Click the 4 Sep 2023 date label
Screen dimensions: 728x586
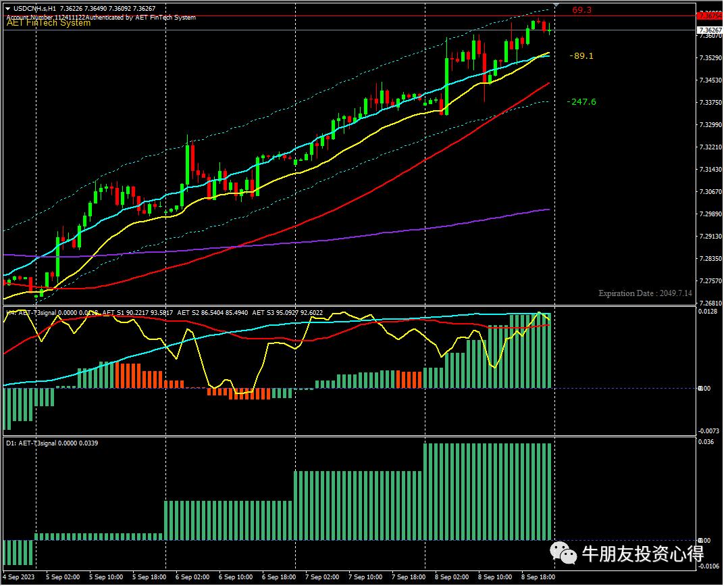click(x=18, y=577)
